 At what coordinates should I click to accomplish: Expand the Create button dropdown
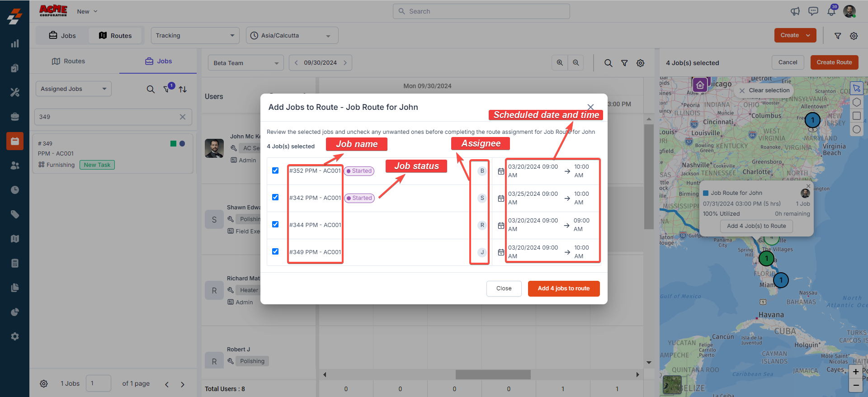tap(808, 35)
